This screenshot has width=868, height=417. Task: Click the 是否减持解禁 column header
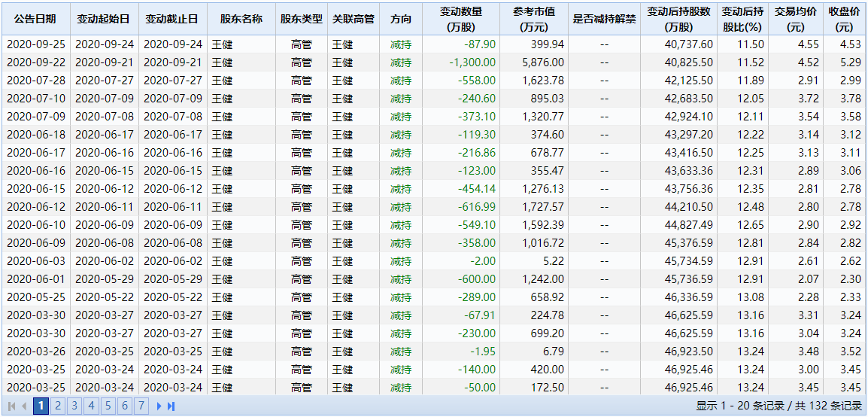[604, 19]
